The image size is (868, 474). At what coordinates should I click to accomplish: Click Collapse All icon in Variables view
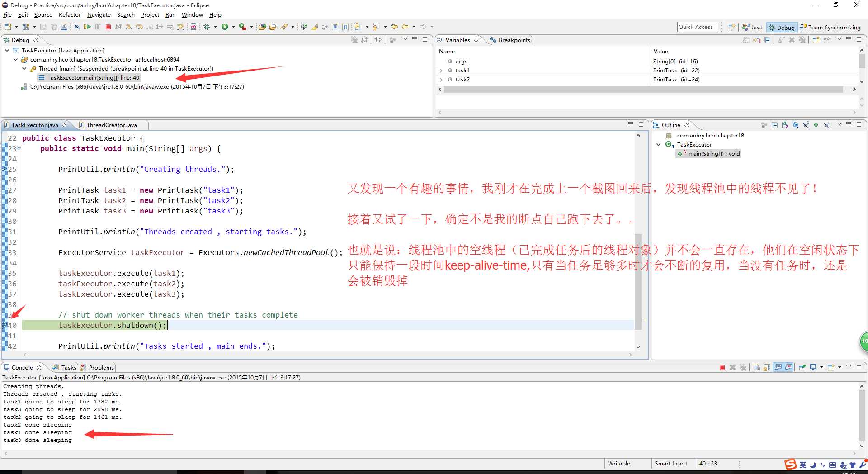(x=767, y=40)
